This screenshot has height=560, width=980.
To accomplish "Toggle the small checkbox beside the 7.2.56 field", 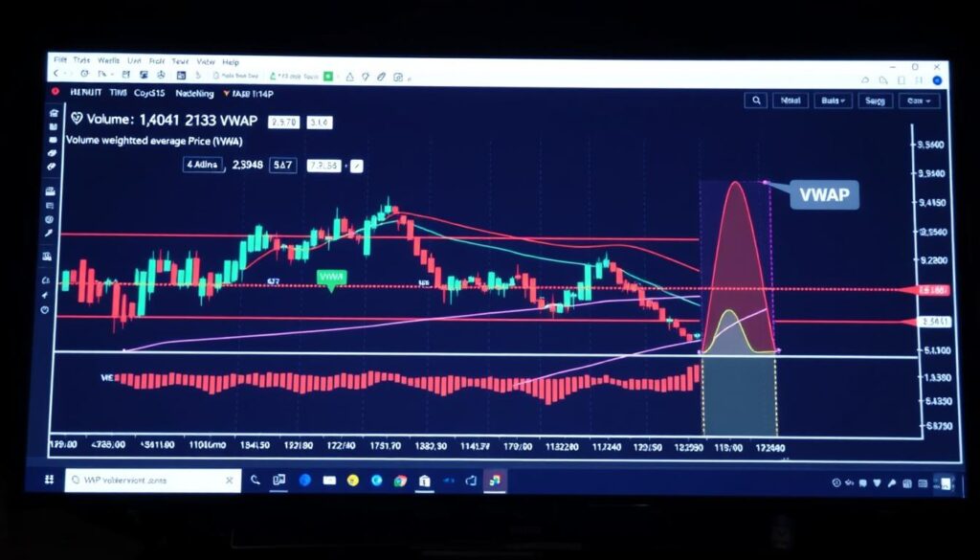I will tap(357, 165).
